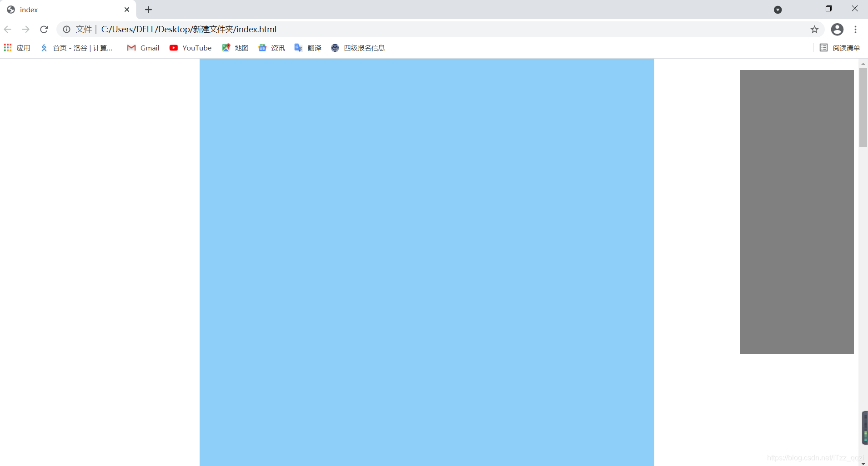
Task: Open the 首页 - 洛谷 bookmark
Action: point(76,48)
